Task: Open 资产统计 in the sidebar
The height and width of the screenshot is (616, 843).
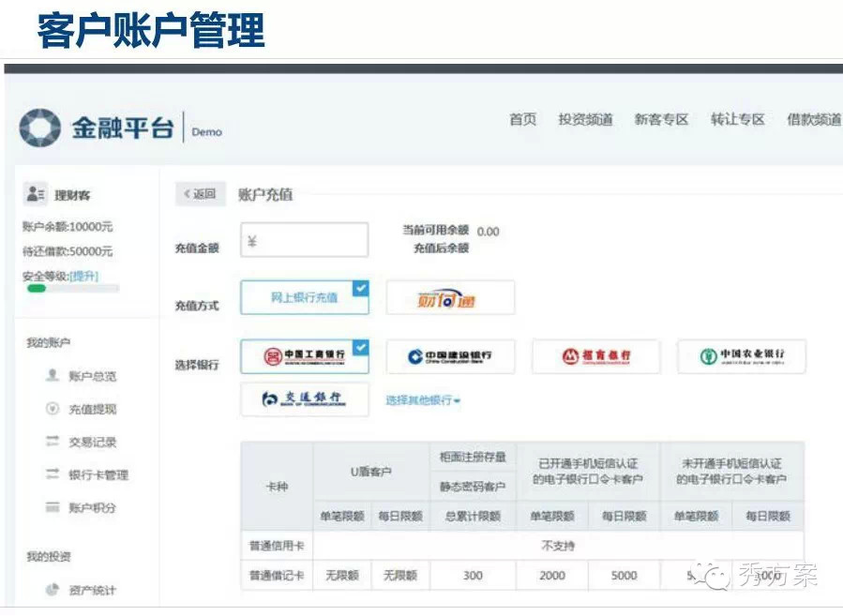Action: 92,590
